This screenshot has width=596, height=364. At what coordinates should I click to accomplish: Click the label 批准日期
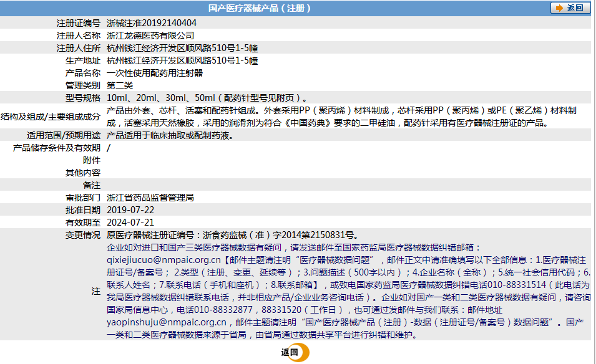pos(83,210)
